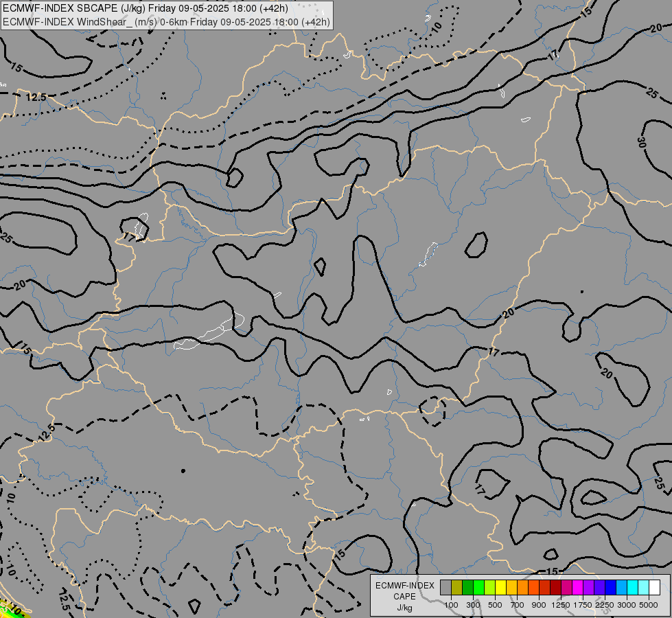This screenshot has width=672, height=618.
Task: Click the 3000 legend value label
Action: click(627, 605)
